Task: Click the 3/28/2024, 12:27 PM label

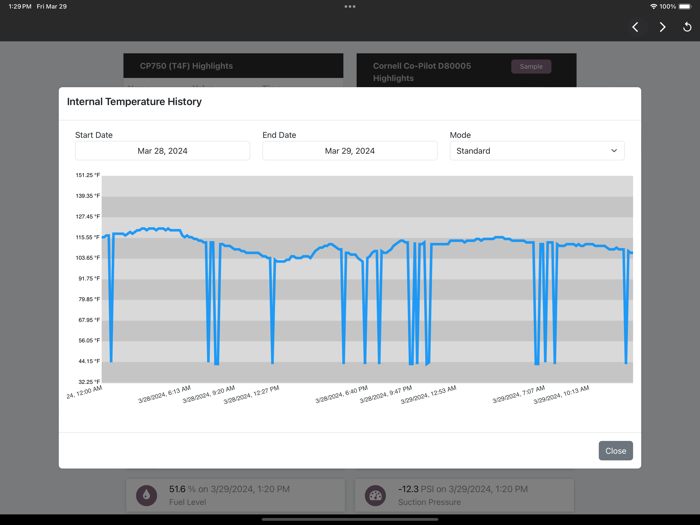Action: pos(251,395)
